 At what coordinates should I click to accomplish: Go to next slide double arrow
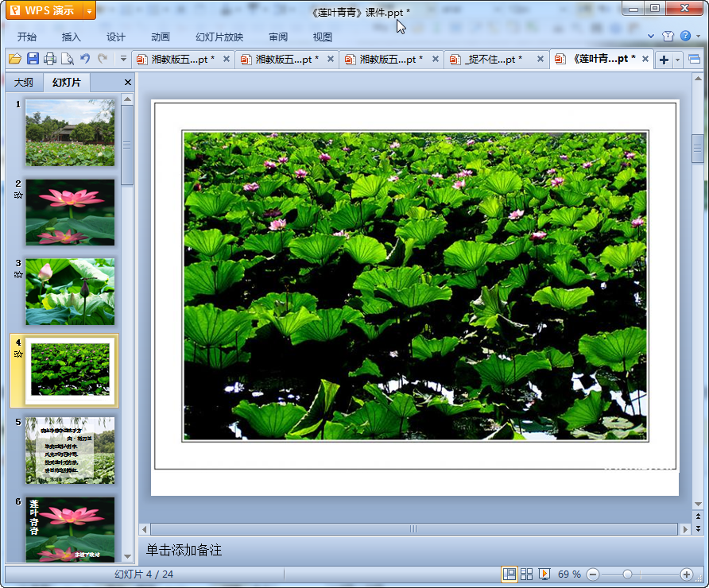(x=698, y=528)
